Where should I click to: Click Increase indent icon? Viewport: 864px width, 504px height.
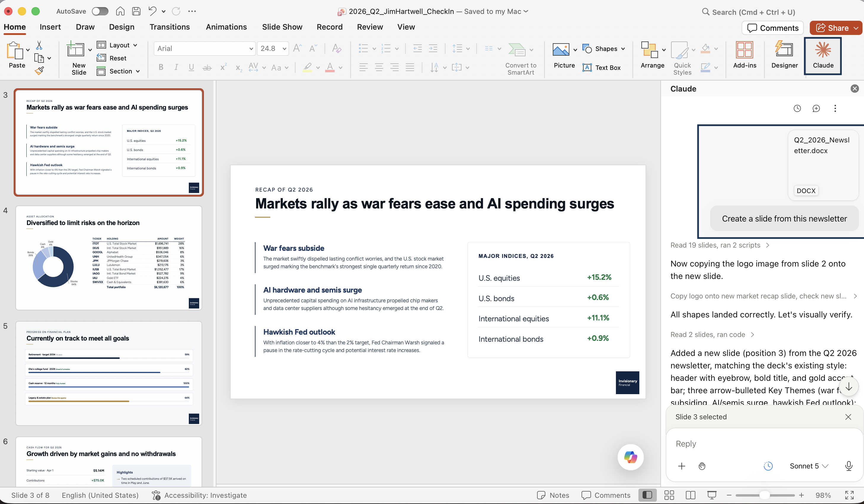[x=433, y=48]
